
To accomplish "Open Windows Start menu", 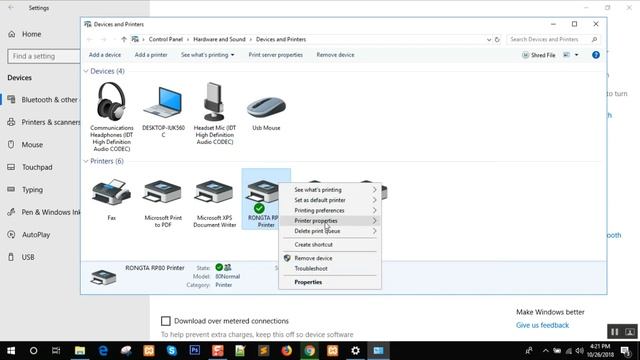I will [x=11, y=351].
